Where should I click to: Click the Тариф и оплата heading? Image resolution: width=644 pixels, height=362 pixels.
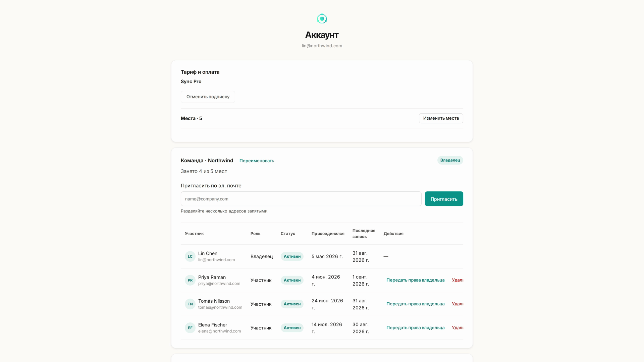(x=200, y=72)
